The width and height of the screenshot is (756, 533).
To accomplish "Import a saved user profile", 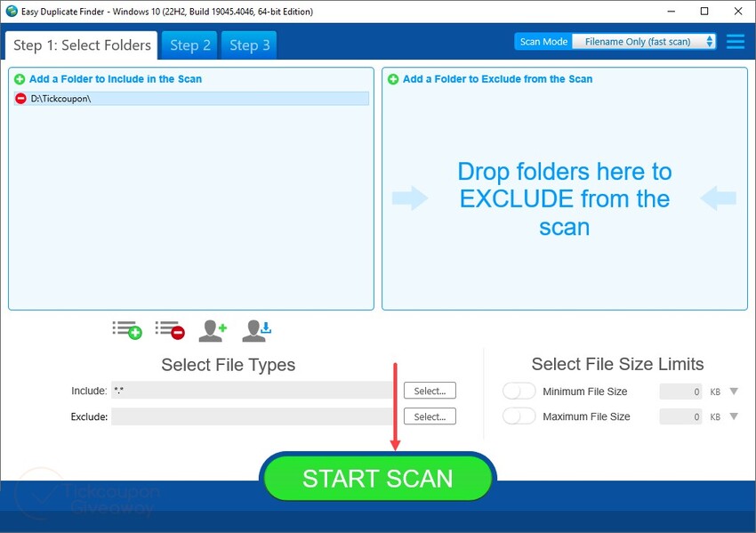I will click(256, 329).
